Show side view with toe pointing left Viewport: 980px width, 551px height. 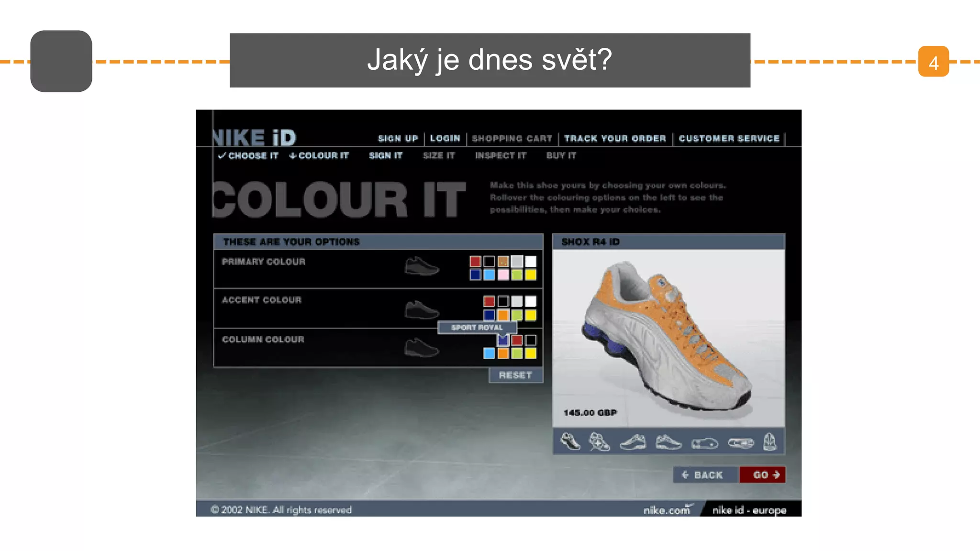click(x=633, y=442)
